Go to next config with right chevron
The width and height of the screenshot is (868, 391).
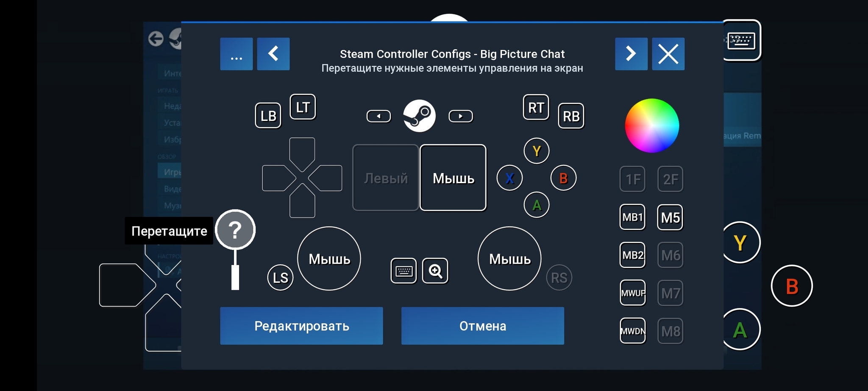coord(631,54)
